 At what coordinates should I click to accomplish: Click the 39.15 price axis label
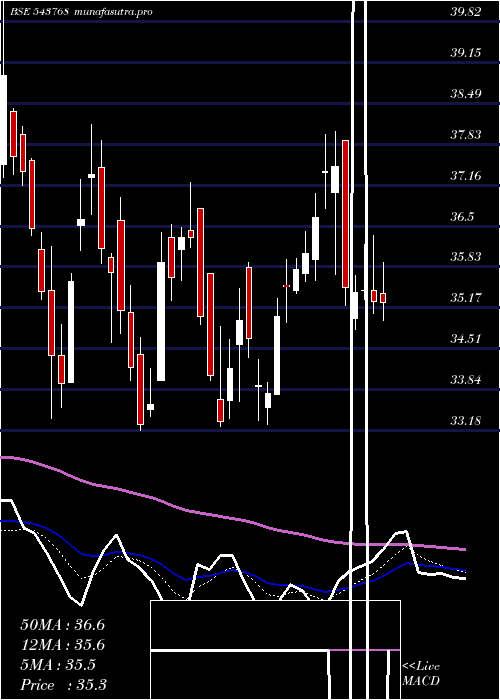coord(466,53)
